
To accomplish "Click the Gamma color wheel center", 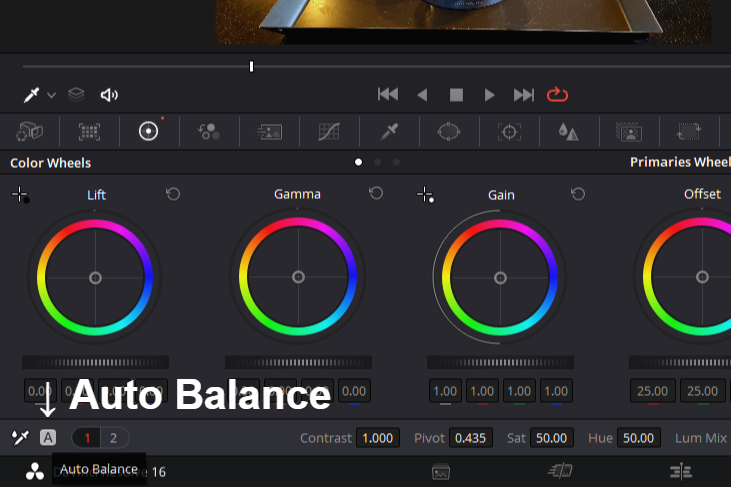I will (298, 277).
